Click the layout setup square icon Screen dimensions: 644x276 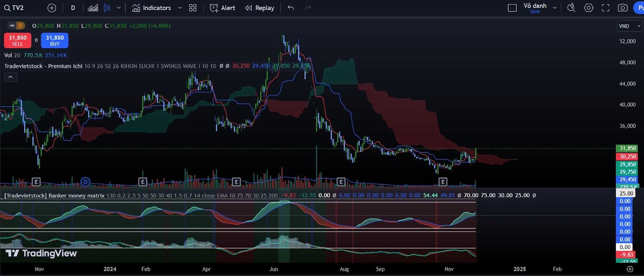point(512,8)
